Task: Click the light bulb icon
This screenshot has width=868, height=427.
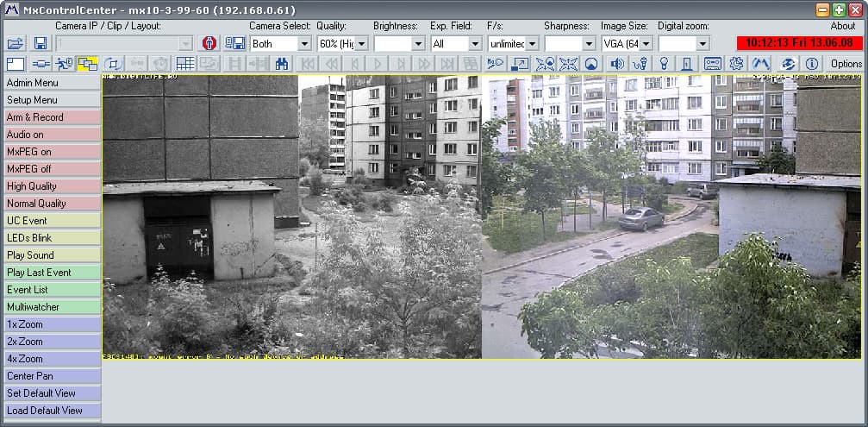Action: coord(665,64)
